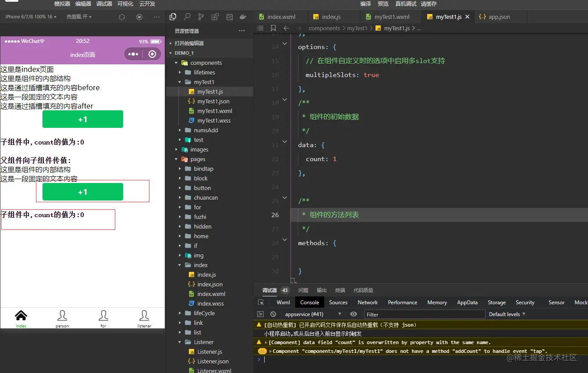The height and width of the screenshot is (373, 588).
Task: Switch to the 问题 problems tab
Action: pyautogui.click(x=303, y=290)
